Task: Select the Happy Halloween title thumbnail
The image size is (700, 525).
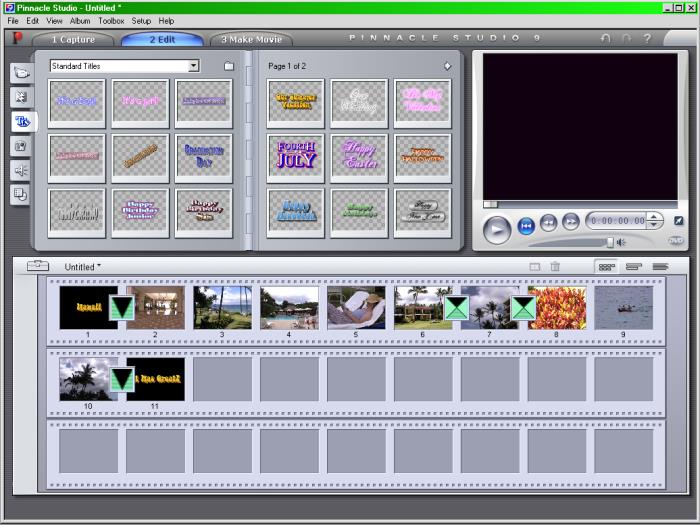Action: click(x=422, y=158)
